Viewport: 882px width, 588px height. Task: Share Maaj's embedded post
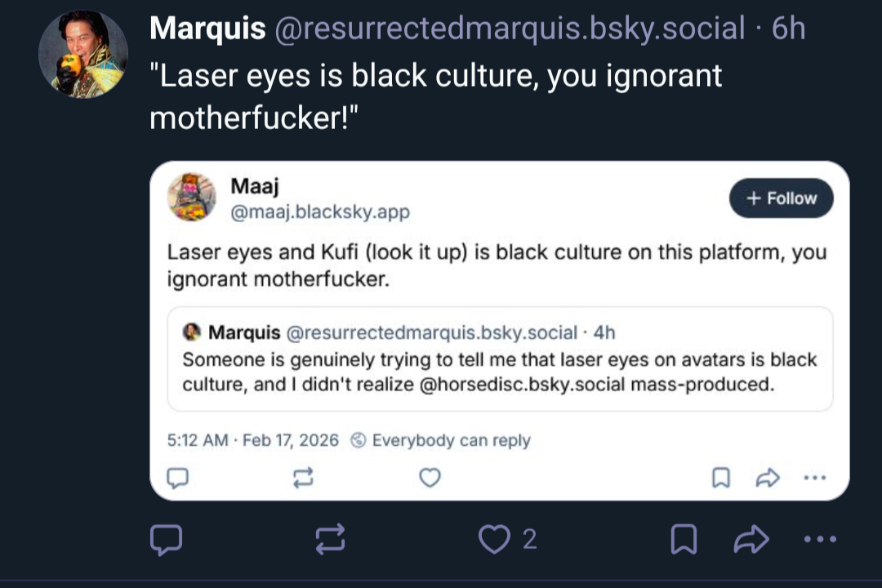coord(768,478)
